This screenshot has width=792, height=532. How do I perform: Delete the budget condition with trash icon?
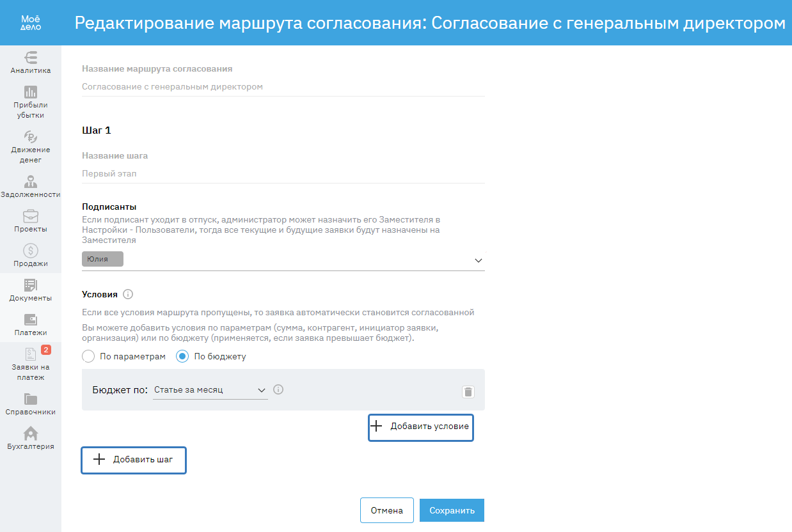click(x=468, y=392)
